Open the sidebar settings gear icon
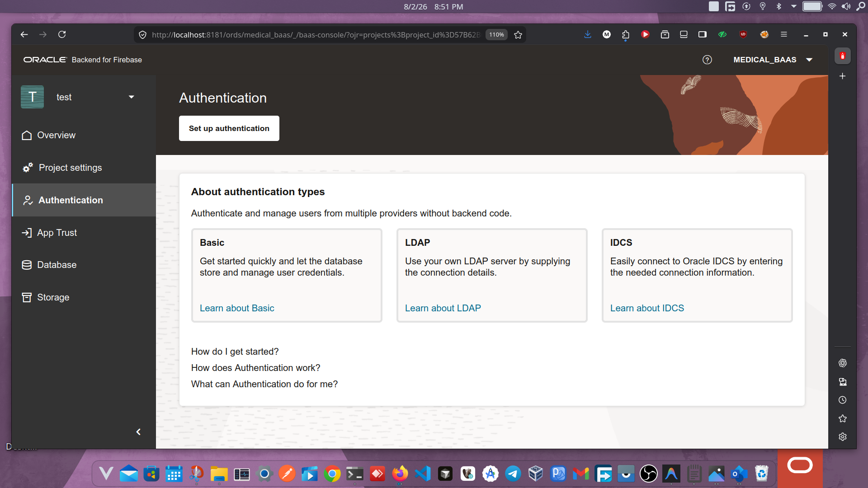This screenshot has width=868, height=488. pos(842,437)
